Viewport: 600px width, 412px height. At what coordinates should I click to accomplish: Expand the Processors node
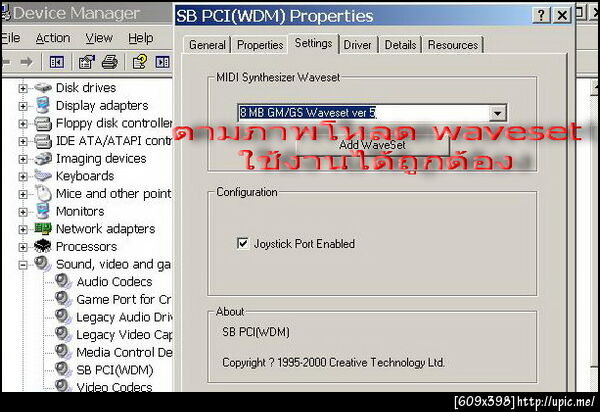click(x=23, y=247)
